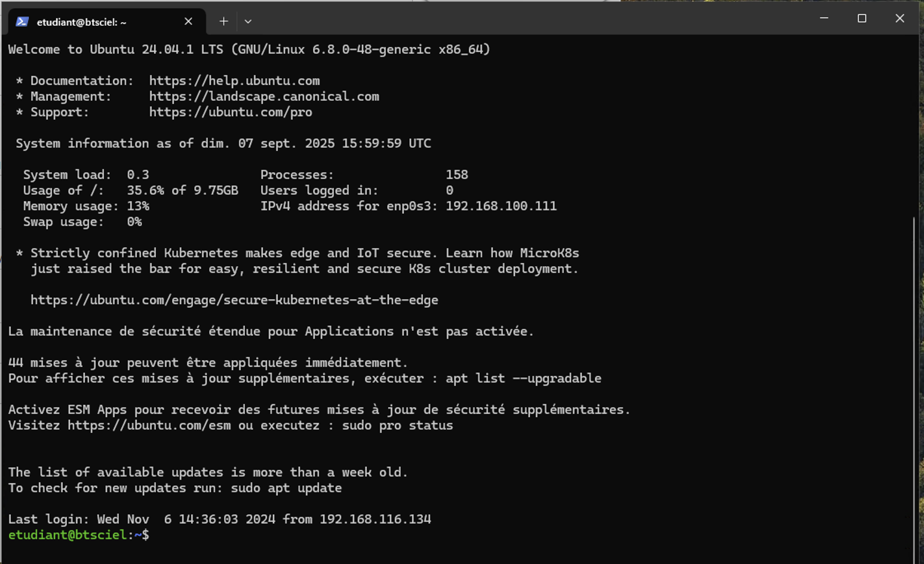
Task: Open a new tab with plus button
Action: (x=223, y=21)
